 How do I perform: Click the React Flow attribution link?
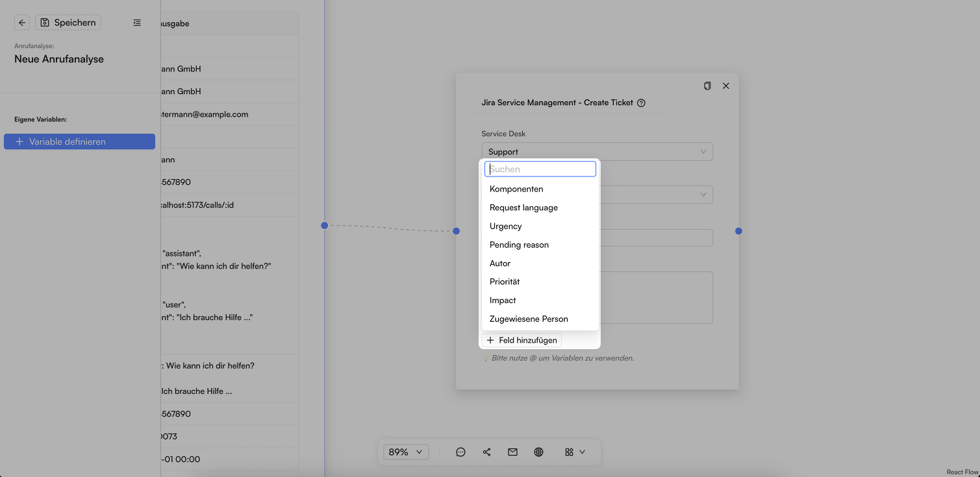tap(962, 472)
